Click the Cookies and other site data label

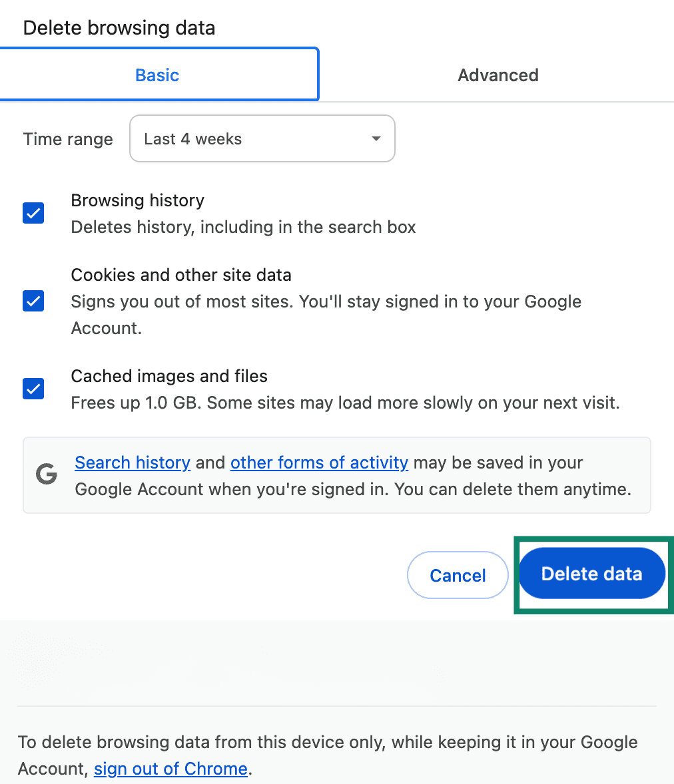180,275
